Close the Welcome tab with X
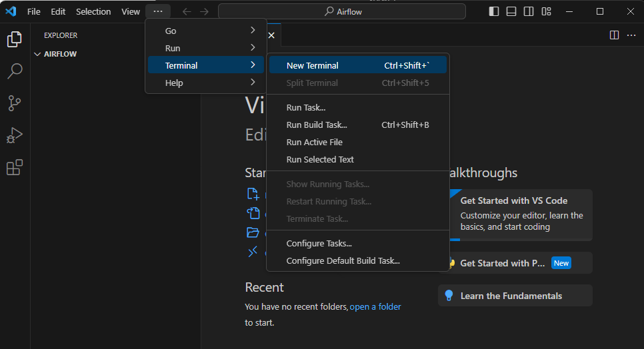644x349 pixels. (x=271, y=35)
